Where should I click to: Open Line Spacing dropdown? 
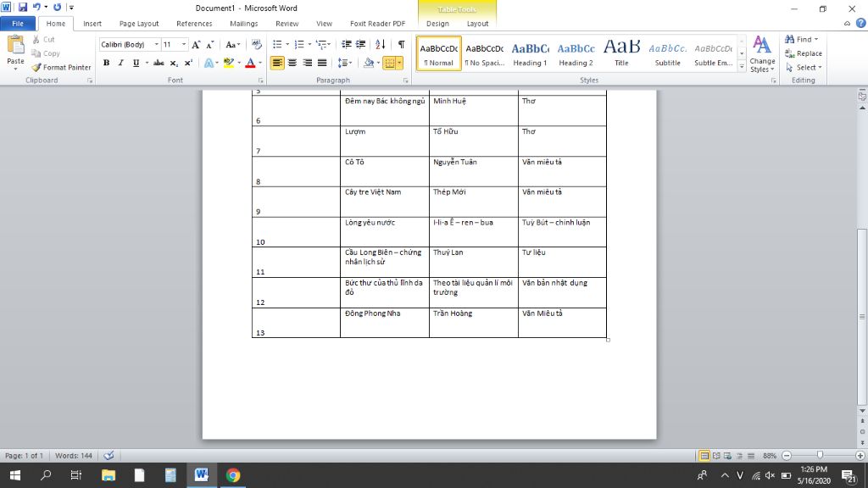click(x=345, y=63)
